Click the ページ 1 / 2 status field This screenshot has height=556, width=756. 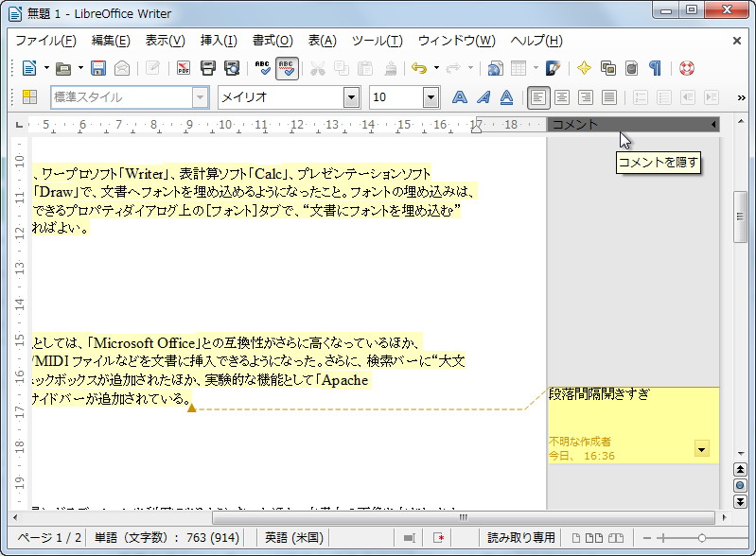[x=47, y=538]
